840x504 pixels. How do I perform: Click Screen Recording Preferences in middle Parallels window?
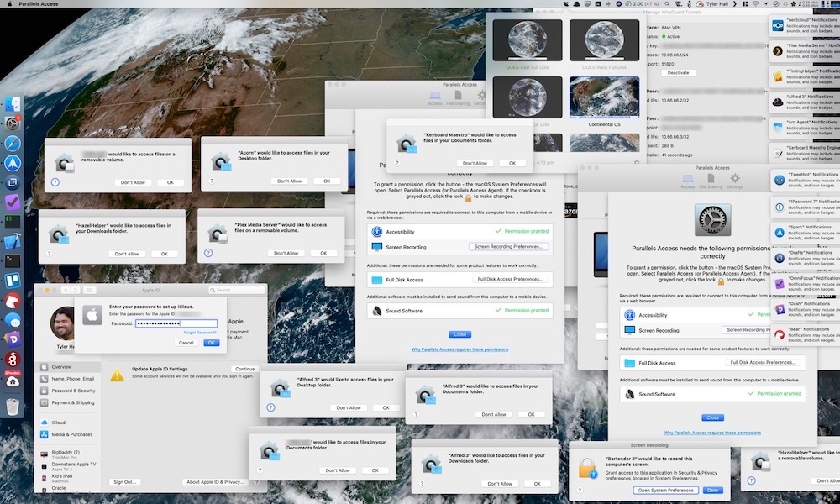point(508,247)
